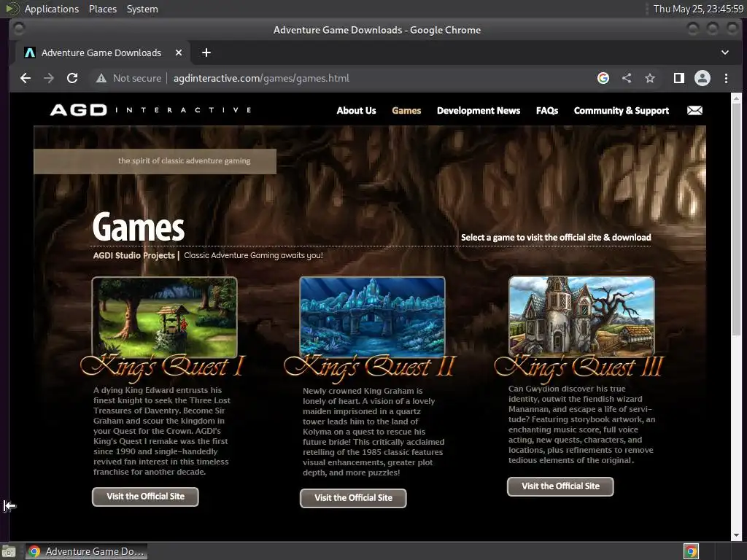Click the King's Quest I description paragraph
The width and height of the screenshot is (747, 560).
pos(162,431)
